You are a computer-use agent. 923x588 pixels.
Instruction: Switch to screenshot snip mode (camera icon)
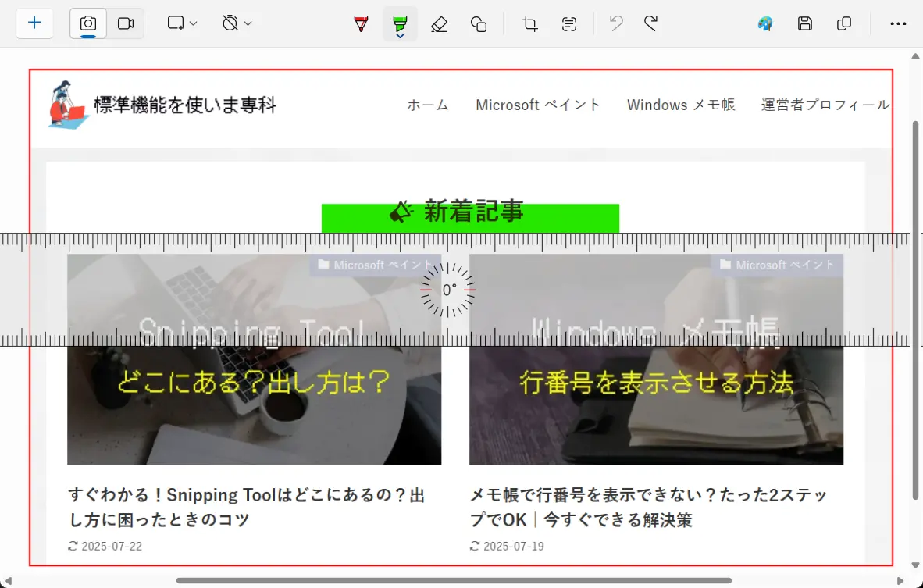[x=88, y=23]
